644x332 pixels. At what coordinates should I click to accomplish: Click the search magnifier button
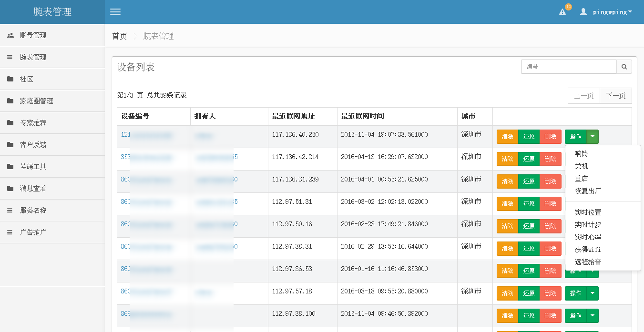[x=624, y=67]
